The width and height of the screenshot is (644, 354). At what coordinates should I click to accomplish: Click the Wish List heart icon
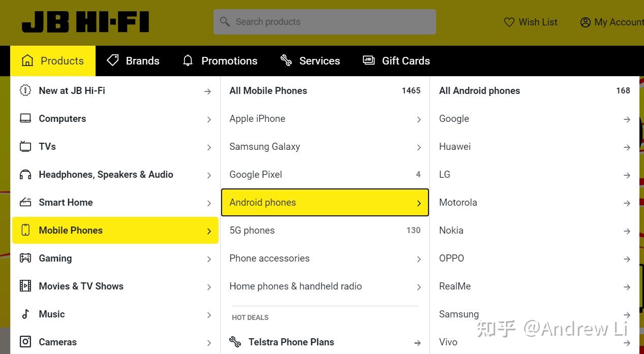click(x=509, y=22)
